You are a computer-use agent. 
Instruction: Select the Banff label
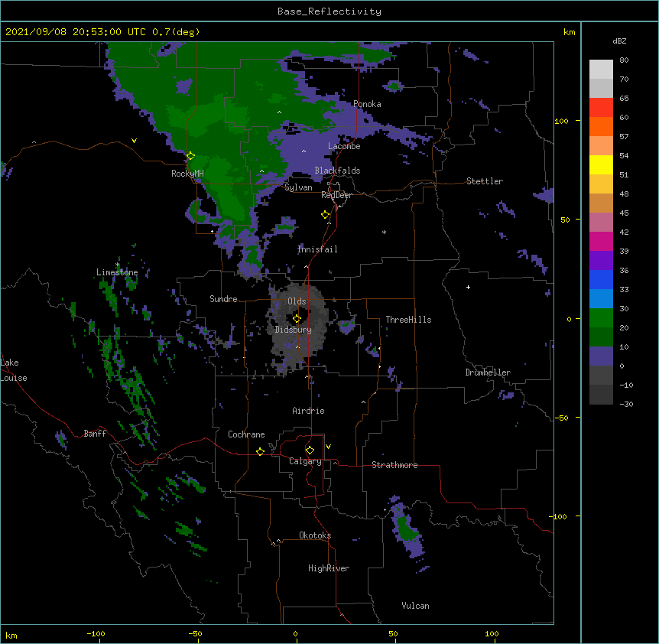pos(95,434)
